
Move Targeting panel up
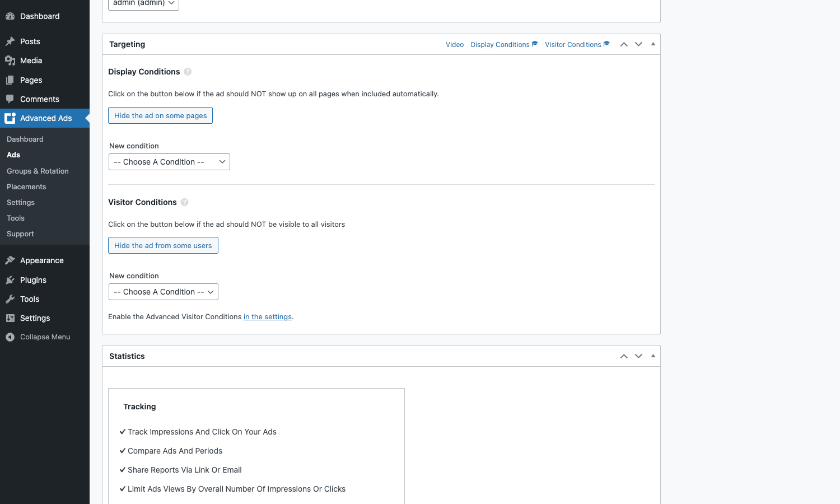624,44
